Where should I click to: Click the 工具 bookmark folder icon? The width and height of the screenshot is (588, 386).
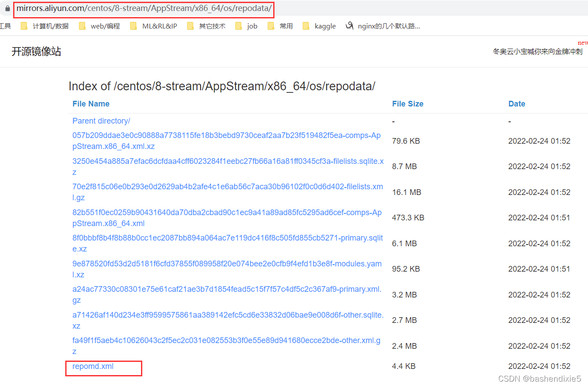click(x=5, y=26)
